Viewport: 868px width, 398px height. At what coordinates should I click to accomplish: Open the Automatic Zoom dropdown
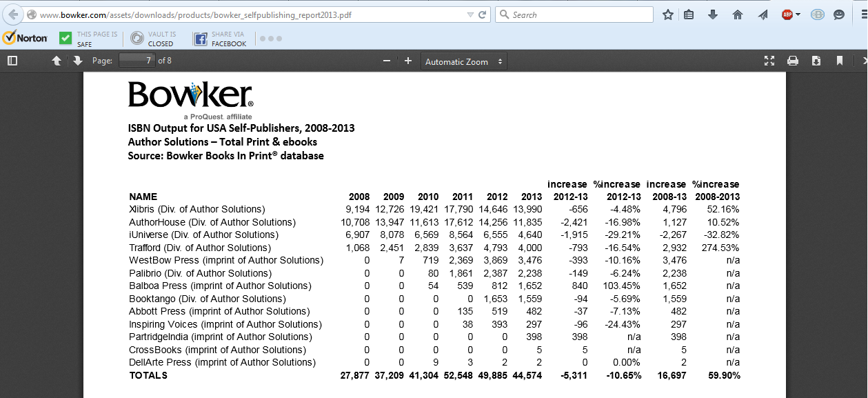coord(463,61)
